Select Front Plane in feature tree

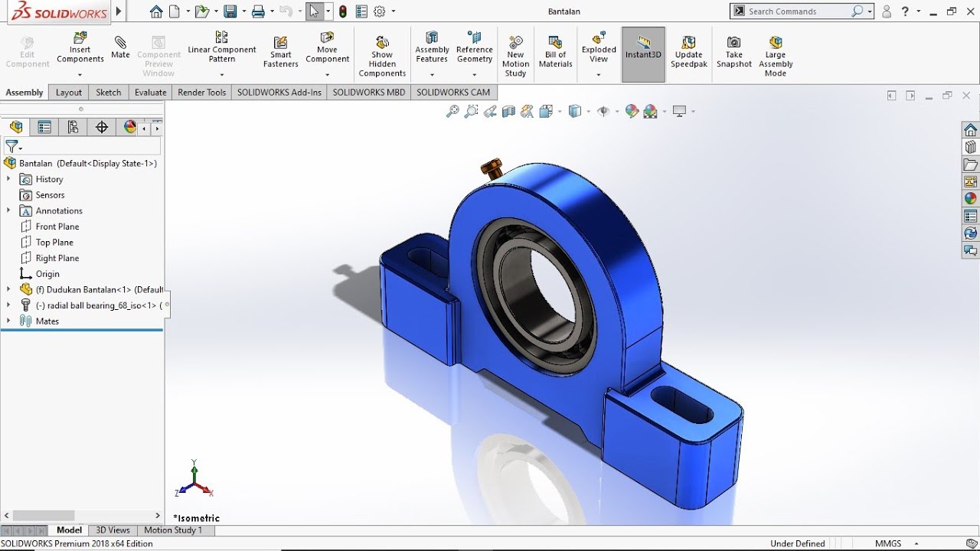(57, 227)
